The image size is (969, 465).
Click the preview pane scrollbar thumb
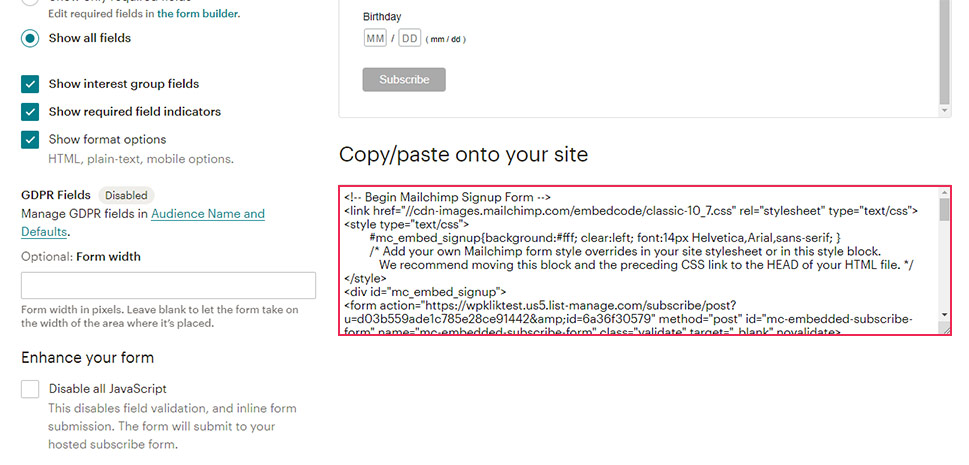944,53
